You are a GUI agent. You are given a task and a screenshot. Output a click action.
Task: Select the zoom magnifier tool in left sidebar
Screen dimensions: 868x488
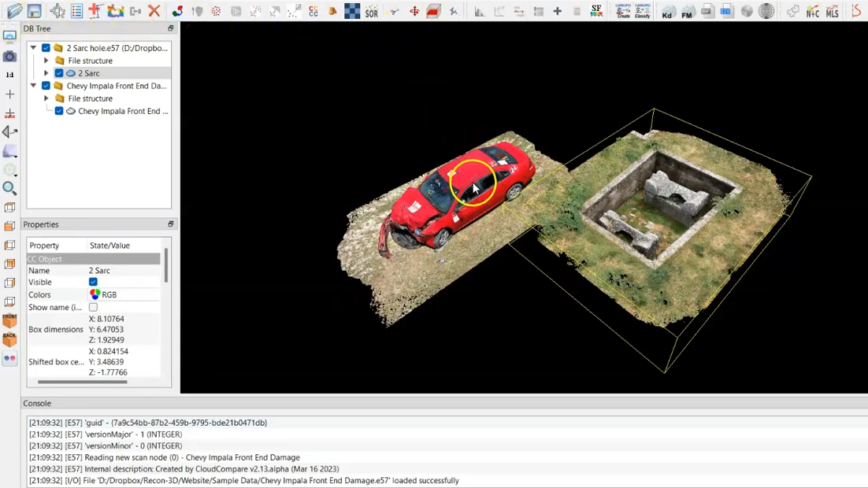click(9, 188)
